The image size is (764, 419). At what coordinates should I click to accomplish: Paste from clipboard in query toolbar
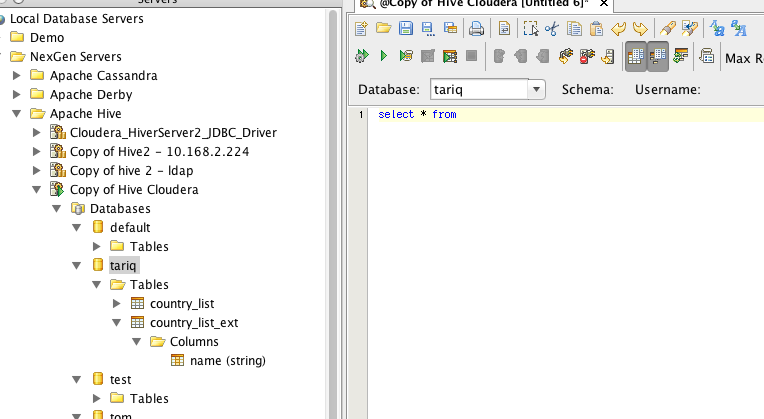[x=596, y=29]
